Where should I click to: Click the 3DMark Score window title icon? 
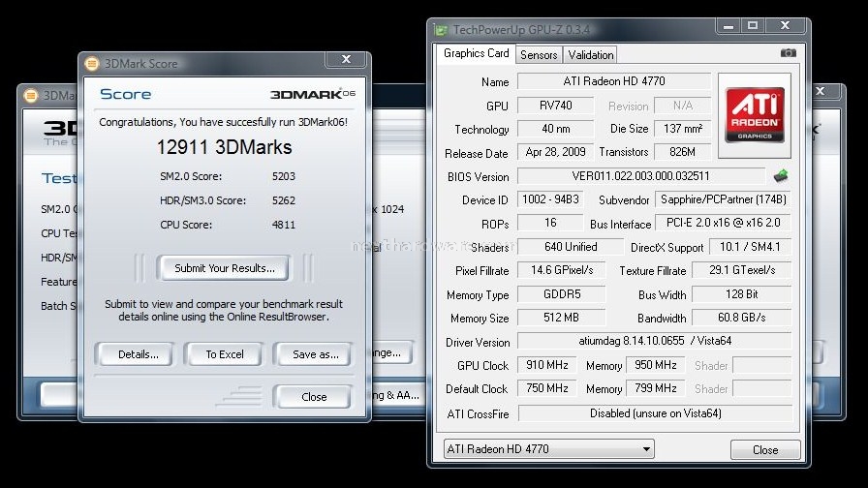(x=91, y=64)
